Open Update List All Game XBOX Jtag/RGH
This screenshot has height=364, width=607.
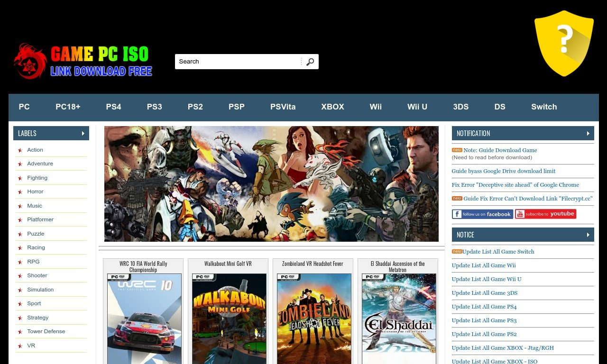(503, 348)
